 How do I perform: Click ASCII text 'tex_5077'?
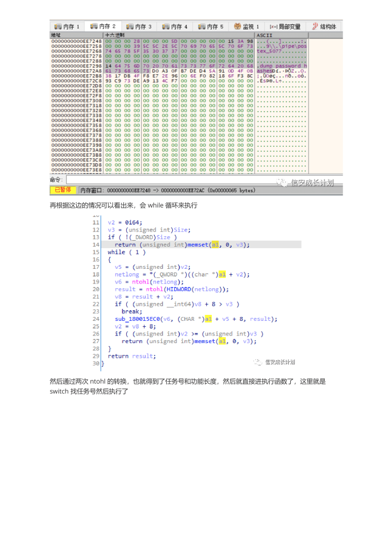(x=269, y=51)
